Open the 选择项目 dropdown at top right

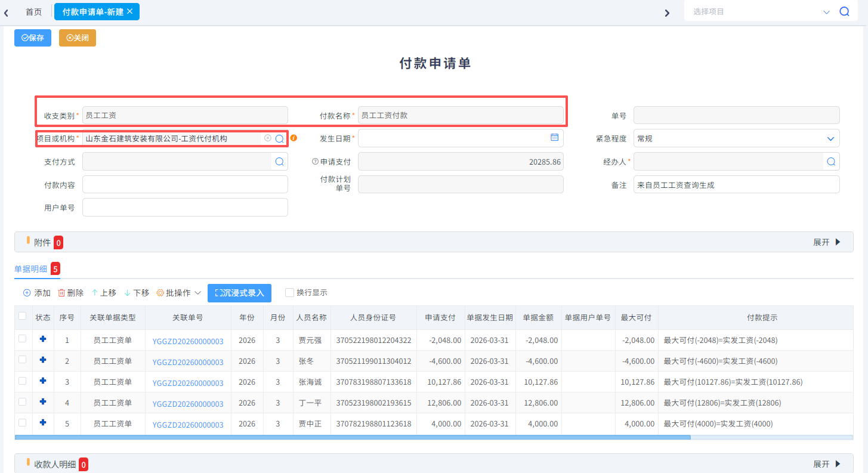[x=826, y=12]
